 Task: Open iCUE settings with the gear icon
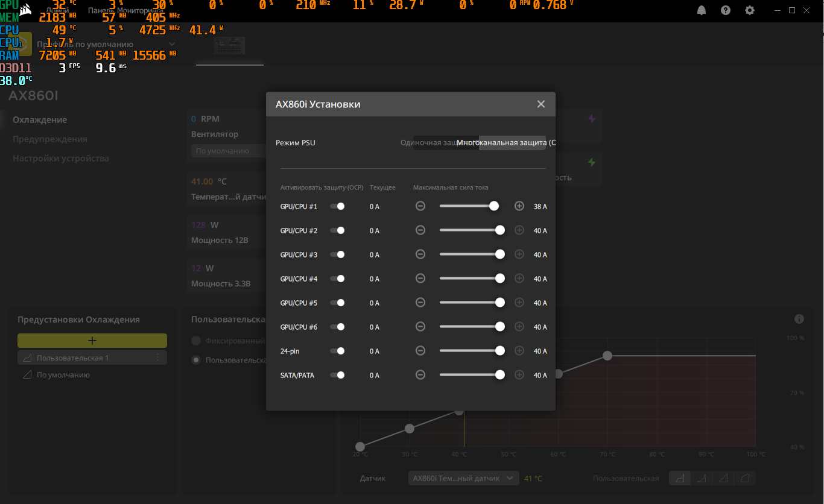750,10
